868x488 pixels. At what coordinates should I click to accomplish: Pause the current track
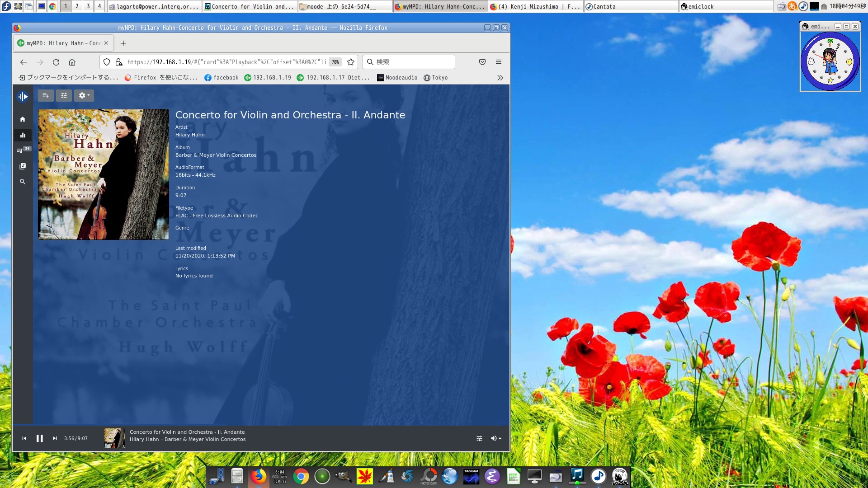[x=40, y=438]
